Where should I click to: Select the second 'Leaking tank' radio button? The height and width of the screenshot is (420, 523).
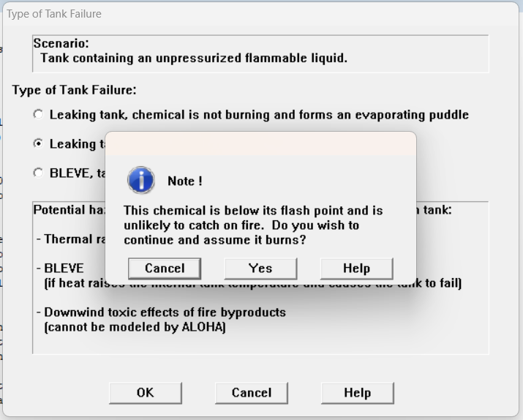pos(38,143)
